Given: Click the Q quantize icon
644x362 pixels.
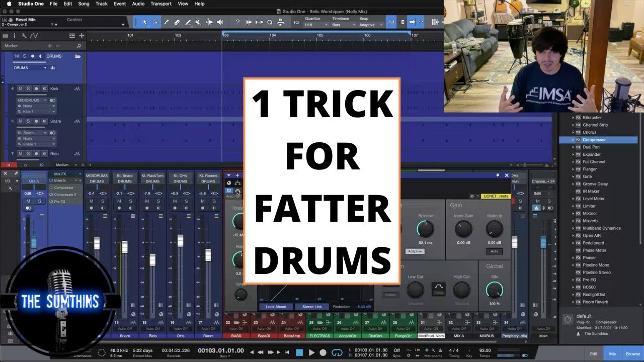Looking at the screenshot, I should click(x=270, y=22).
